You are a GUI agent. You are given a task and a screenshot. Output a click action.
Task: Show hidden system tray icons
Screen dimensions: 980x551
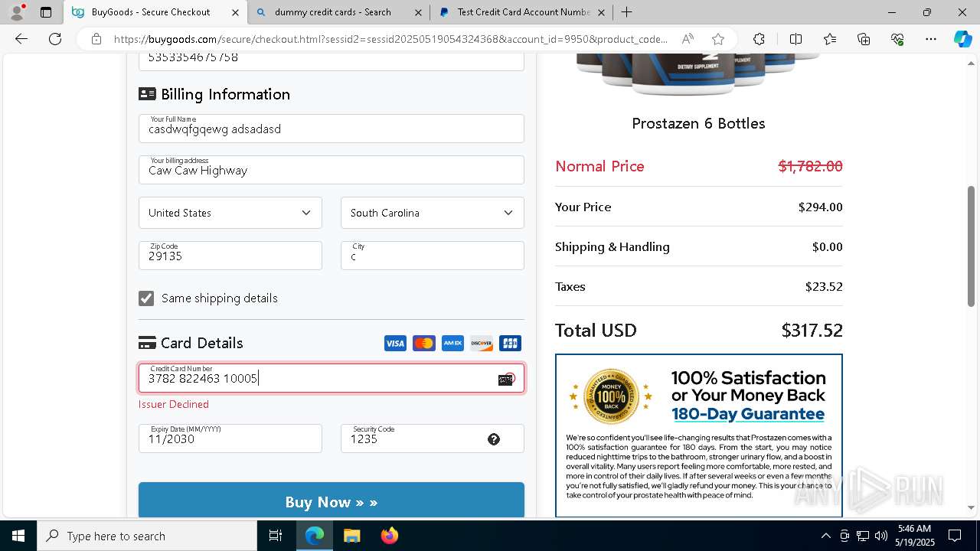pyautogui.click(x=825, y=536)
